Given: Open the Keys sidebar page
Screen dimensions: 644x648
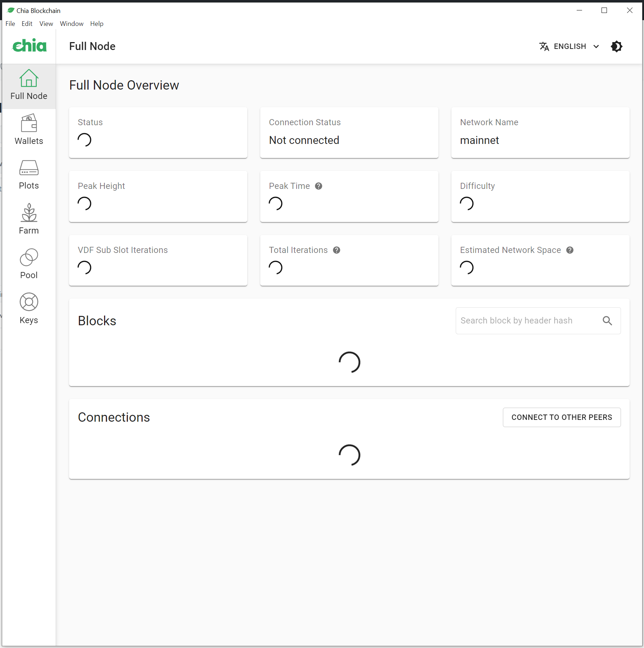Looking at the screenshot, I should pos(29,309).
